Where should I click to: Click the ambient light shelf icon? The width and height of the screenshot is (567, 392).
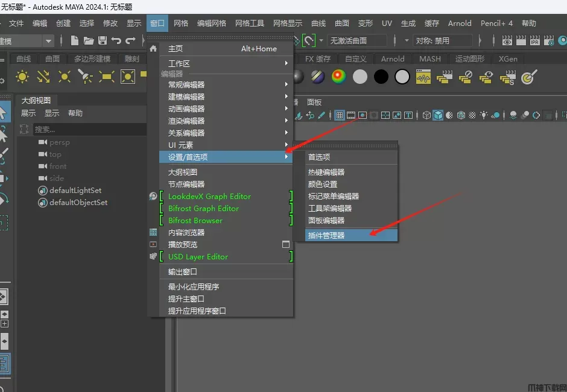click(22, 77)
